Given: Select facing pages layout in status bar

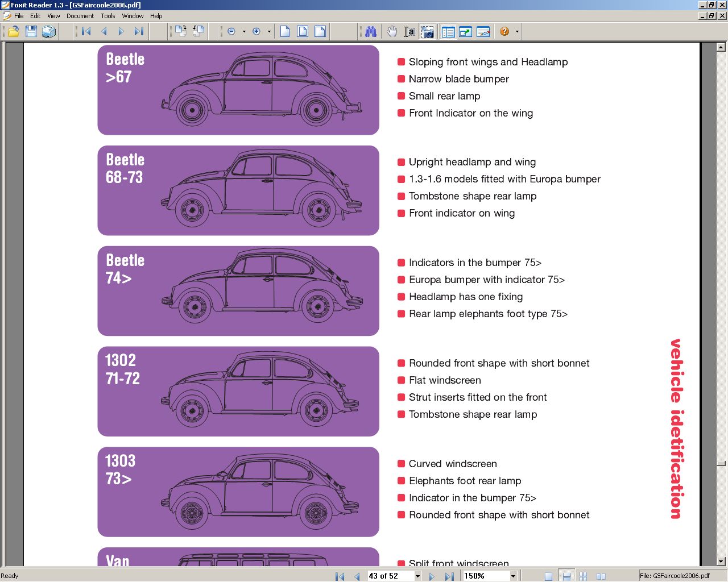Looking at the screenshot, I should tap(601, 576).
